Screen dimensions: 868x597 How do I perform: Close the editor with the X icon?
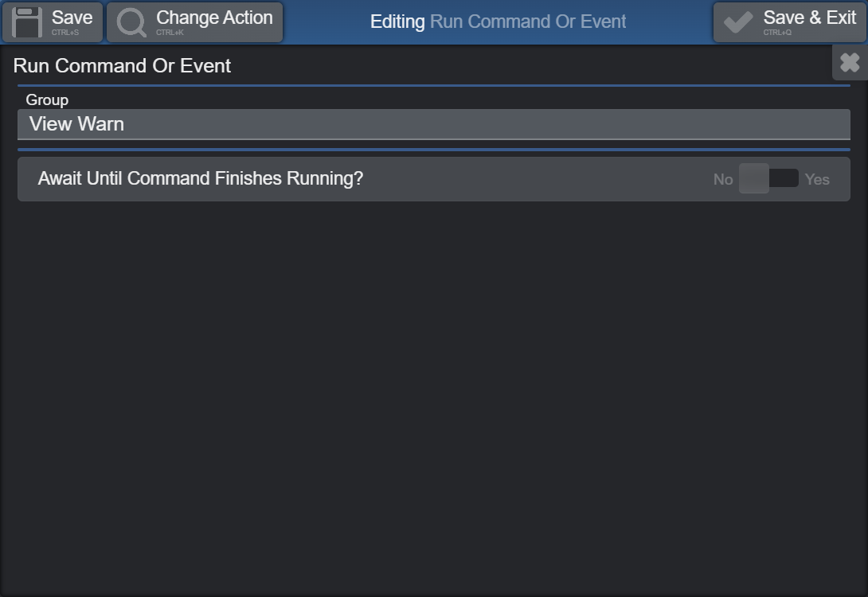click(x=850, y=63)
